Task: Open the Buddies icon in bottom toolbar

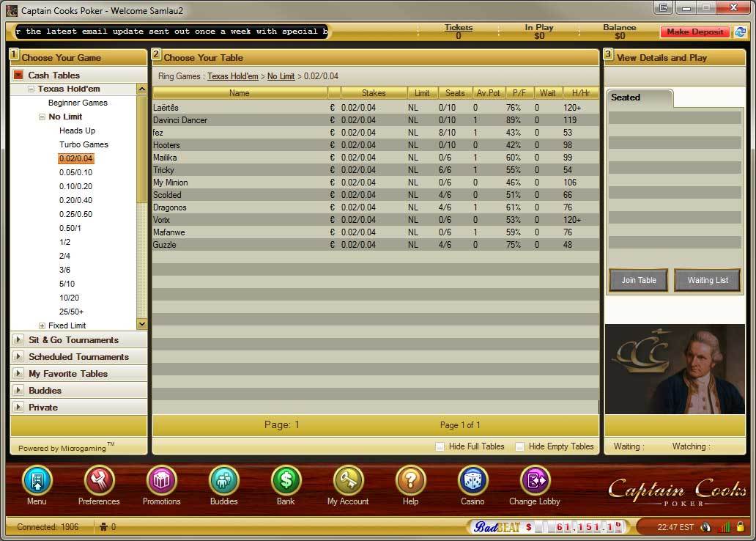Action: (x=223, y=480)
